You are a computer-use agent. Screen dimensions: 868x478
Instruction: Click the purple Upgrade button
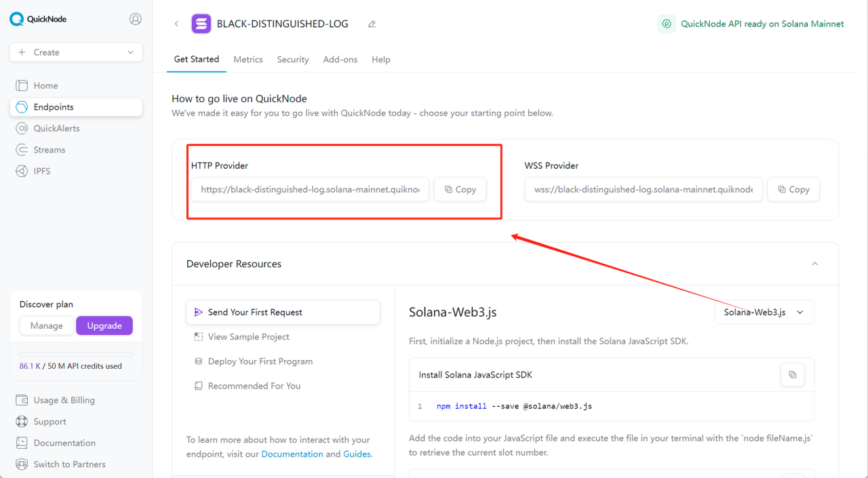(104, 325)
